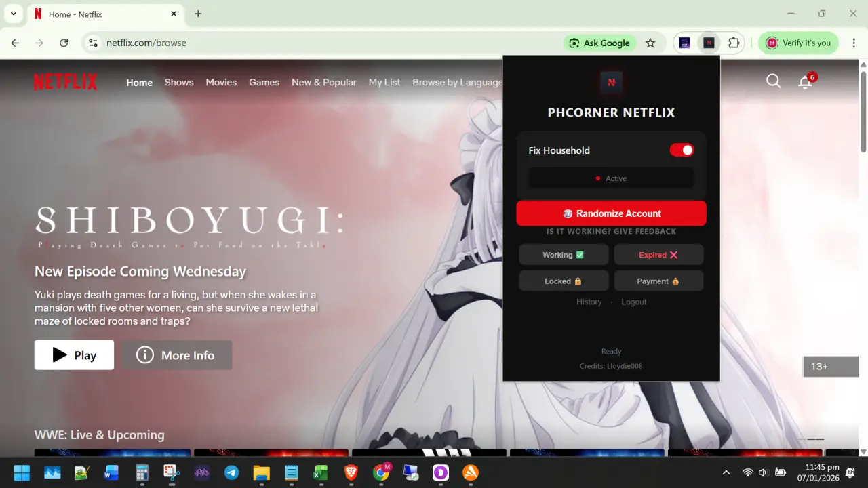
Task: Bookmark this tab with the star
Action: (650, 43)
